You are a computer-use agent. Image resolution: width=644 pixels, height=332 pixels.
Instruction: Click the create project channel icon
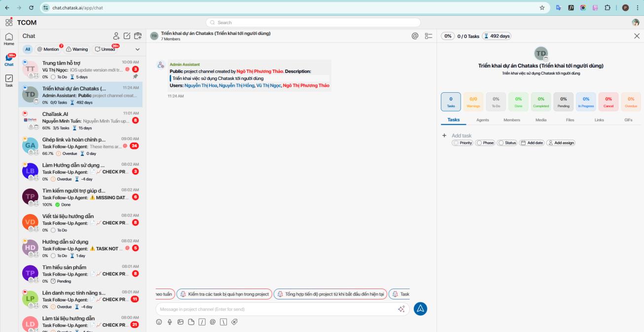pyautogui.click(x=138, y=36)
